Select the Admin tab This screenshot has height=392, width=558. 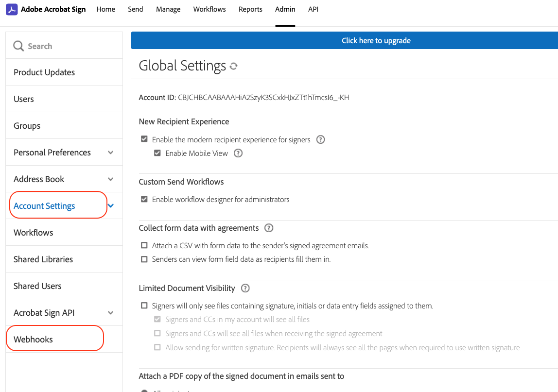point(285,9)
